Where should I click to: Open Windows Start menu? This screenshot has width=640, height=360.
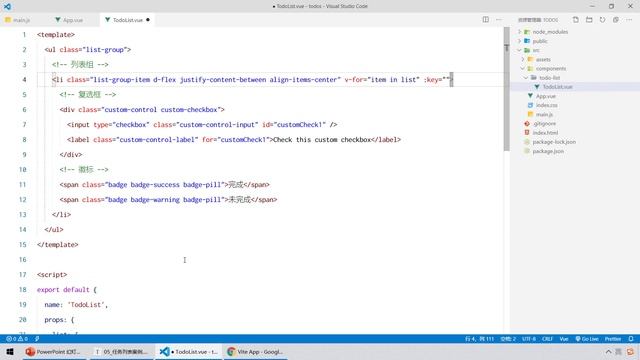(x=10, y=351)
